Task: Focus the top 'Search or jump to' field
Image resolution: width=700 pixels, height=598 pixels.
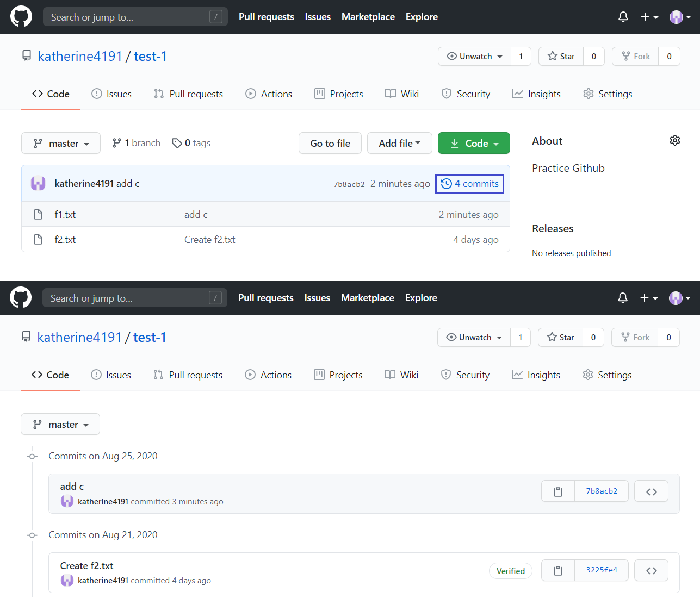Action: (x=135, y=17)
